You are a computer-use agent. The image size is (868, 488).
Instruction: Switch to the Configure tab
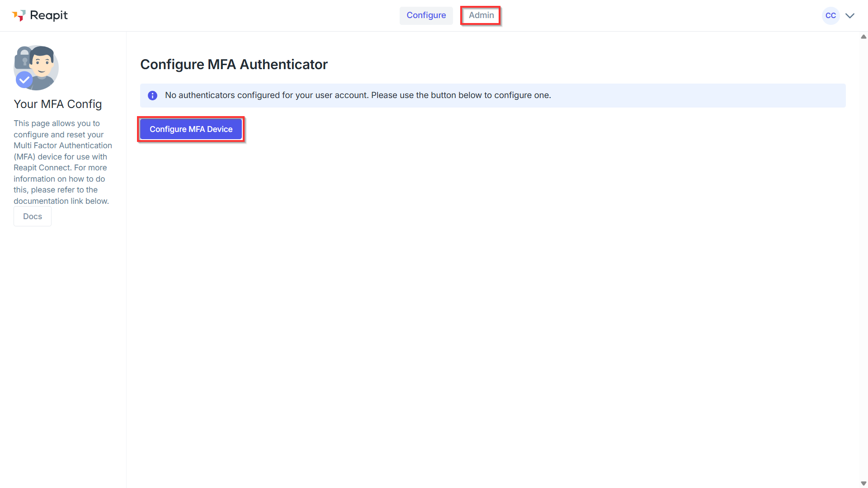click(426, 15)
